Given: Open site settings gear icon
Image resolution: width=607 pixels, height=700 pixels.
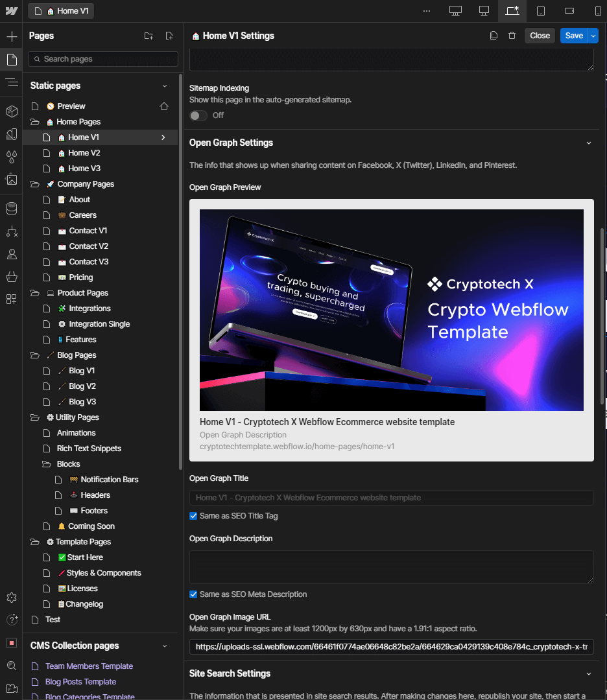Looking at the screenshot, I should (x=12, y=598).
